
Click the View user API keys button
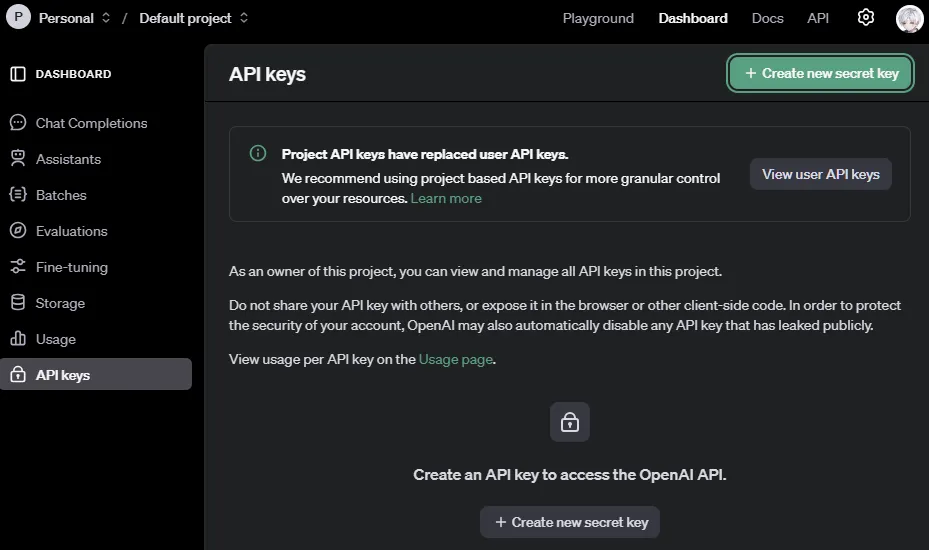tap(820, 174)
